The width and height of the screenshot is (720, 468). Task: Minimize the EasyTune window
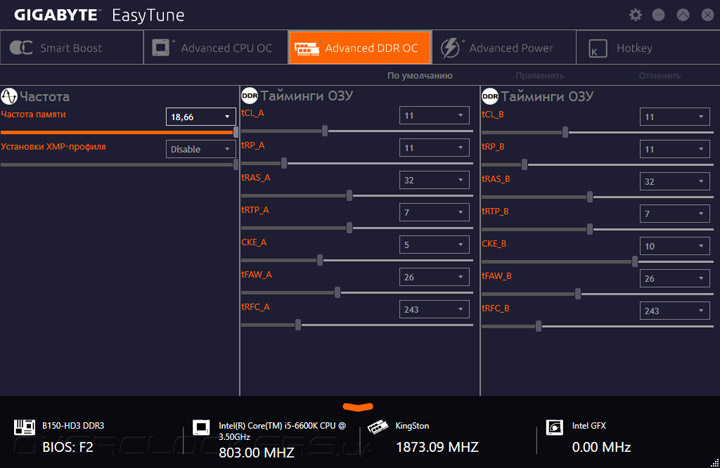pos(658,15)
